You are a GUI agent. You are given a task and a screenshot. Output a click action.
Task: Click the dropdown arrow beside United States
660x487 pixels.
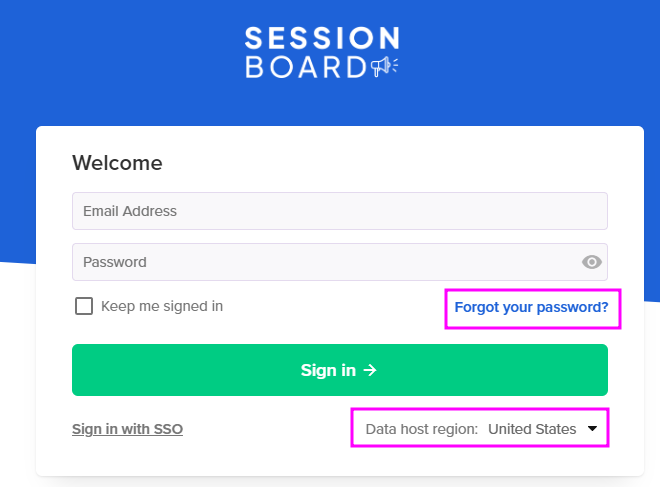click(x=593, y=429)
